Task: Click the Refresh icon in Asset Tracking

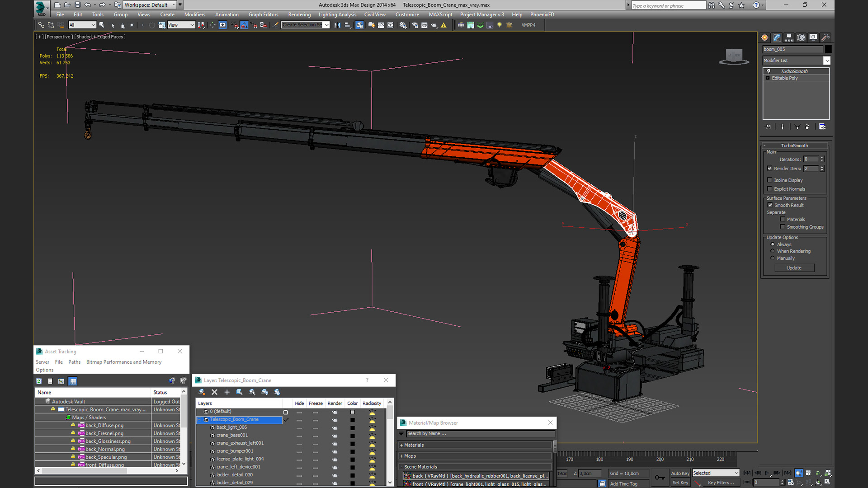Action: pyautogui.click(x=39, y=381)
